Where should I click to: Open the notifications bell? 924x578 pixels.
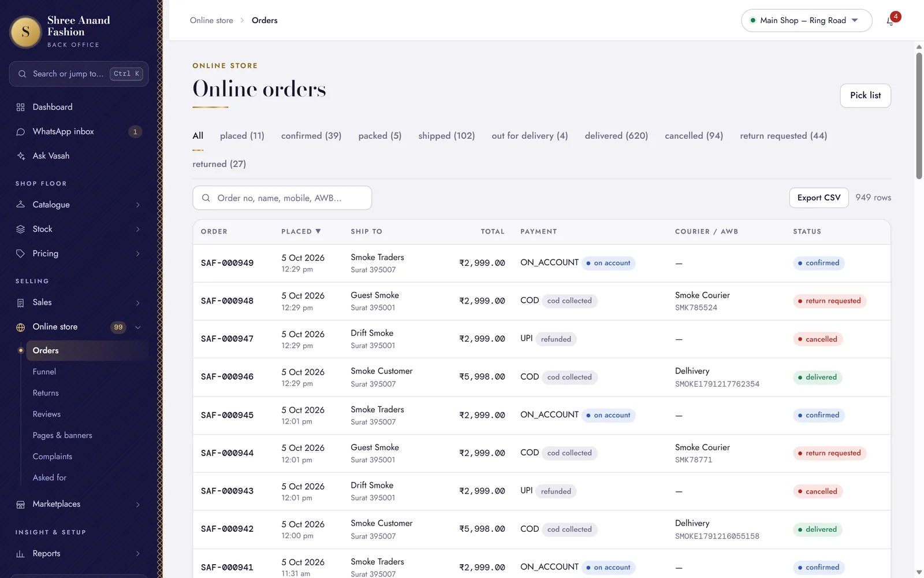pos(891,21)
